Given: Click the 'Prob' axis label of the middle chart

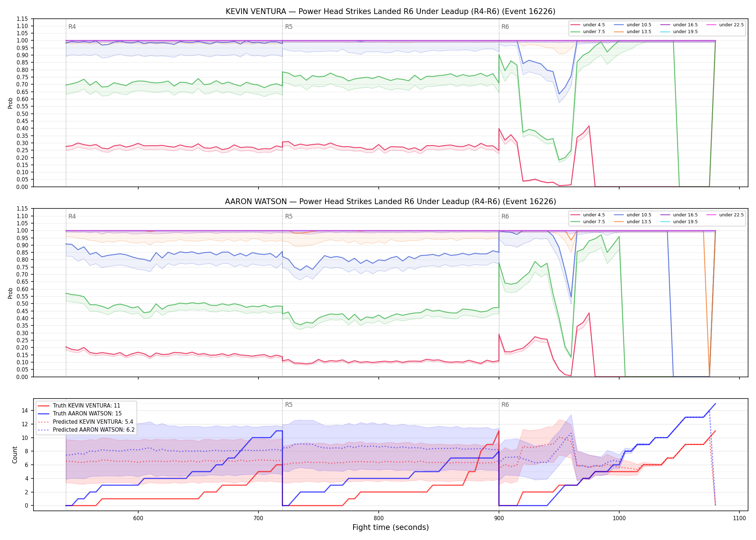Looking at the screenshot, I should [10, 293].
